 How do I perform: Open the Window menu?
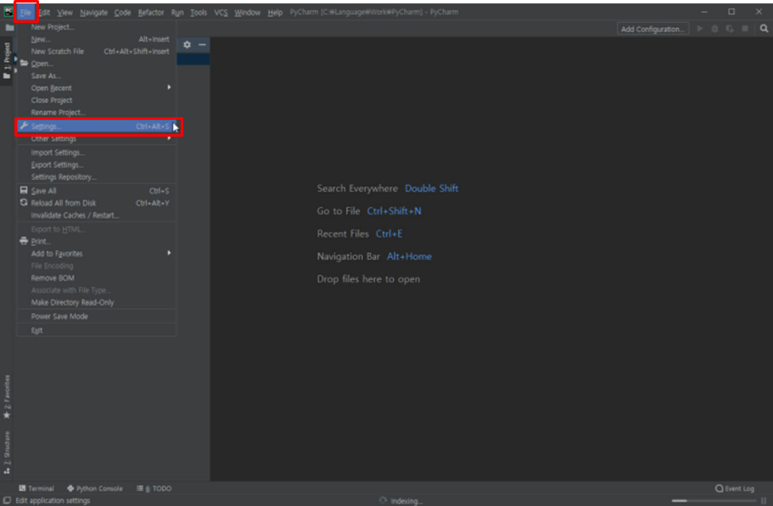(x=247, y=12)
